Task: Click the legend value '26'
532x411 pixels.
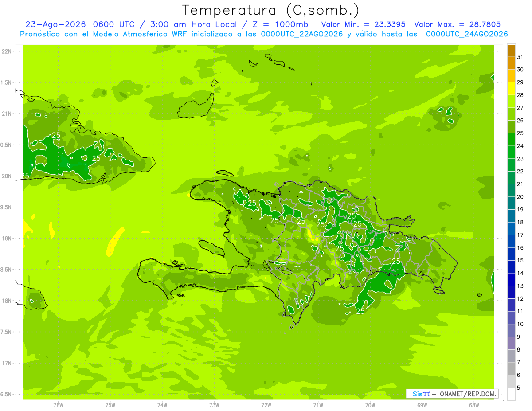Action: click(520, 120)
